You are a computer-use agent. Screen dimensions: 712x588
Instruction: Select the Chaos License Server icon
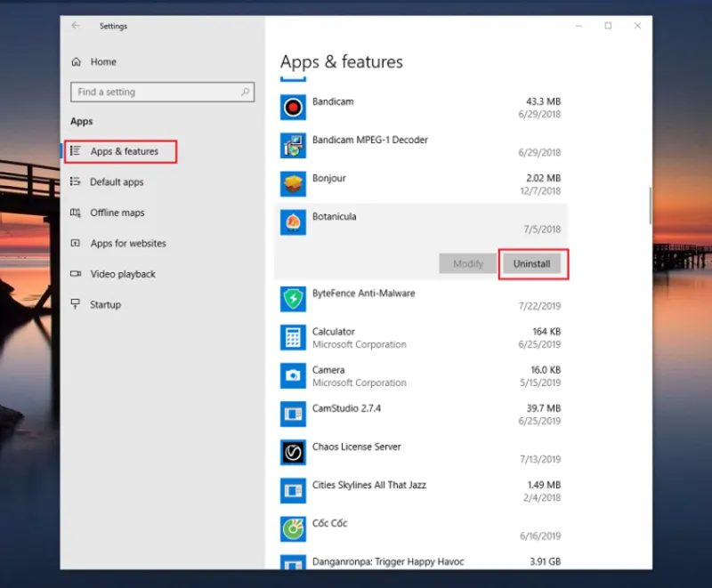[293, 453]
